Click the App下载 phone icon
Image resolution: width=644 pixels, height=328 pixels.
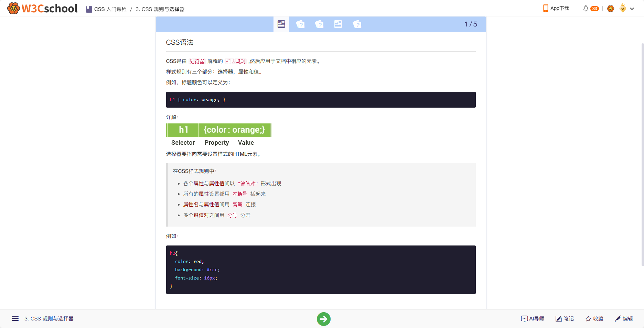546,8
